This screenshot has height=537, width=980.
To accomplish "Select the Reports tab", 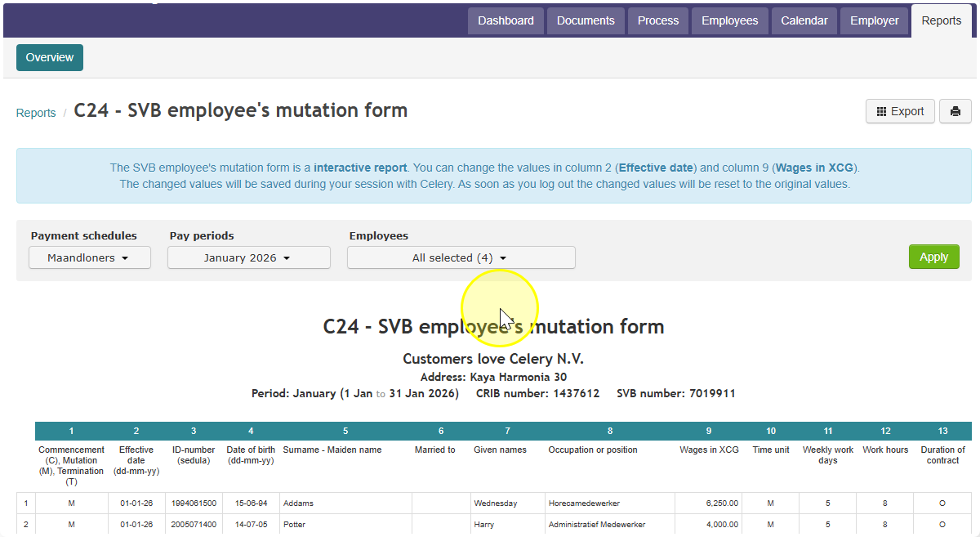I will 942,21.
